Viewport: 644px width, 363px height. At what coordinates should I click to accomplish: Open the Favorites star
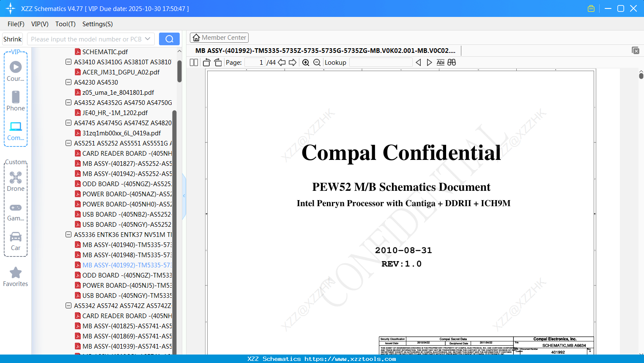point(16,277)
